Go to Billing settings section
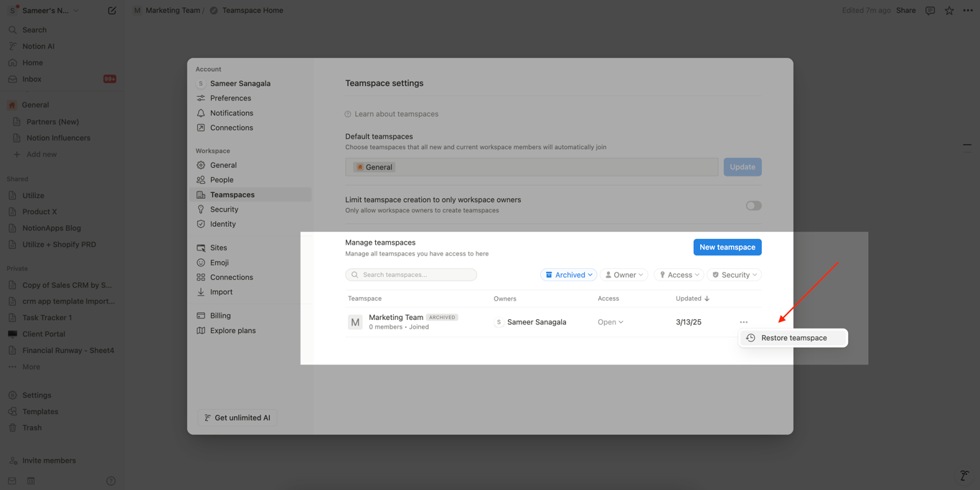Image resolution: width=980 pixels, height=490 pixels. 220,316
